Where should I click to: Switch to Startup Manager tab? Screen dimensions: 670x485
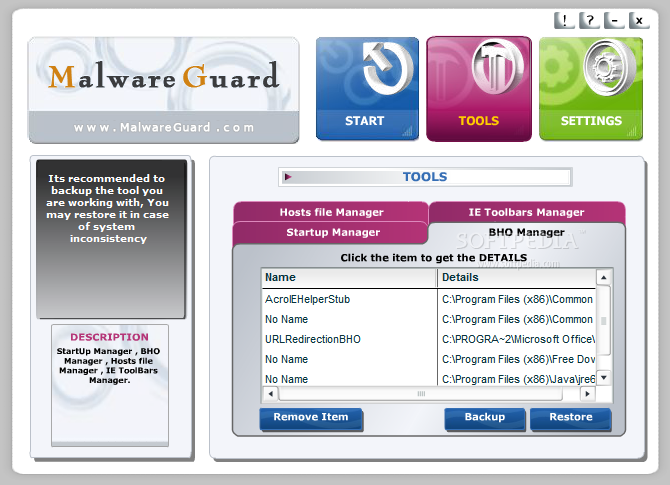[331, 232]
